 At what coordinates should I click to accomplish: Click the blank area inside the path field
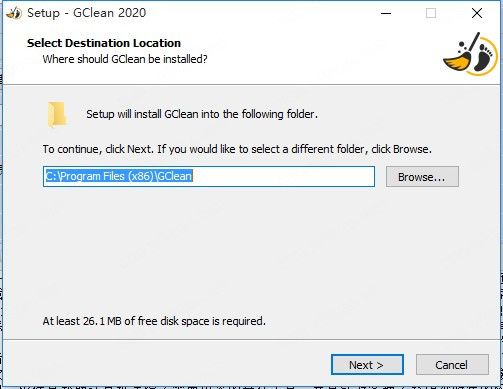283,176
